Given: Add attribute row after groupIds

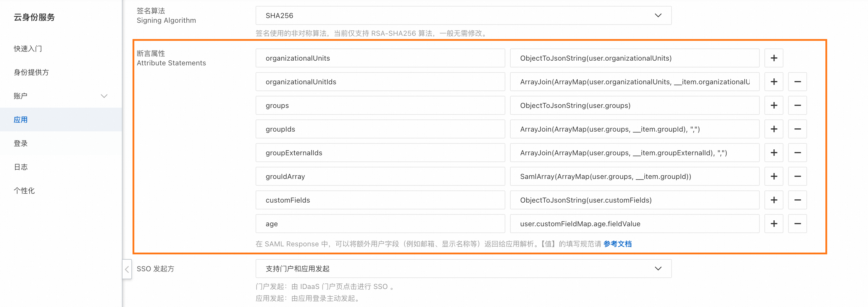Looking at the screenshot, I should 774,129.
